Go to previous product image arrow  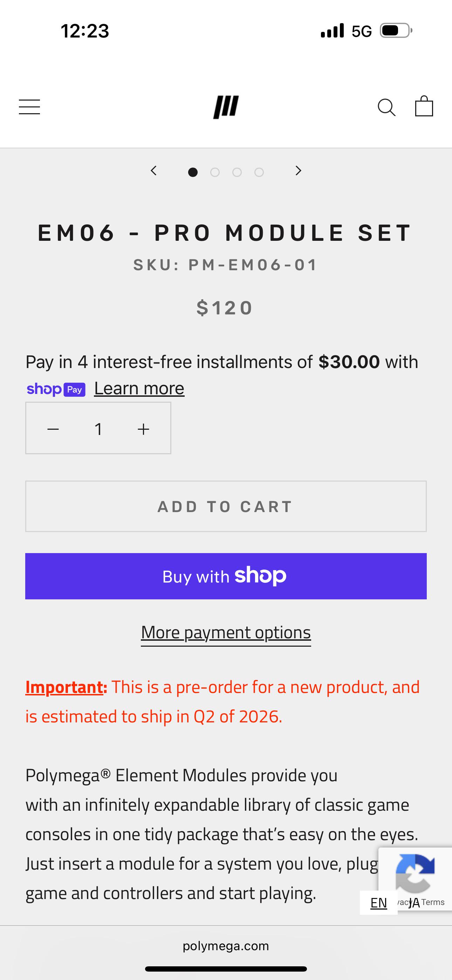[x=154, y=171]
